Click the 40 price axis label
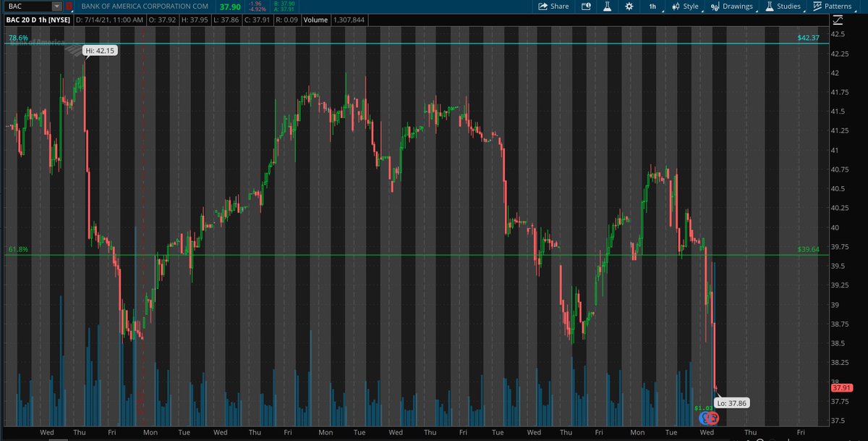This screenshot has width=868, height=441. [835, 227]
